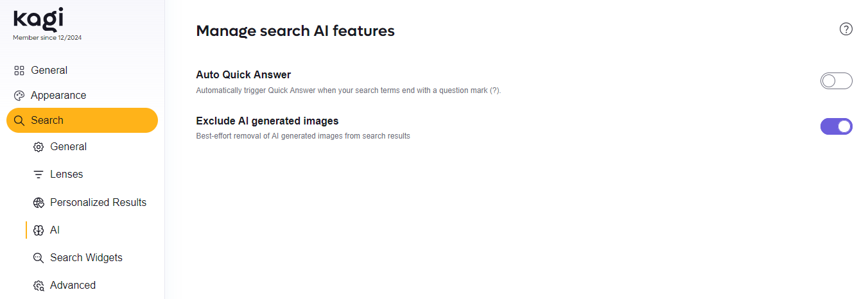Click the Lenses filter icon
The width and height of the screenshot is (868, 299).
[x=39, y=175]
